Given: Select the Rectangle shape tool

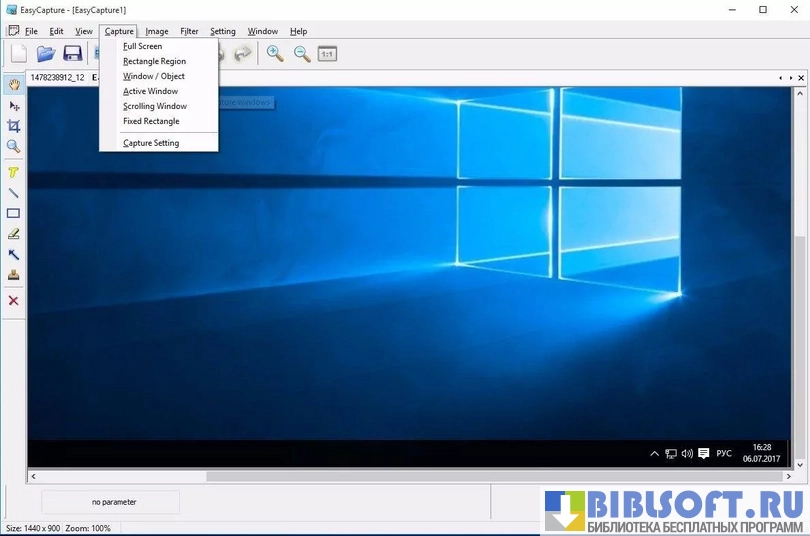Looking at the screenshot, I should pyautogui.click(x=14, y=213).
